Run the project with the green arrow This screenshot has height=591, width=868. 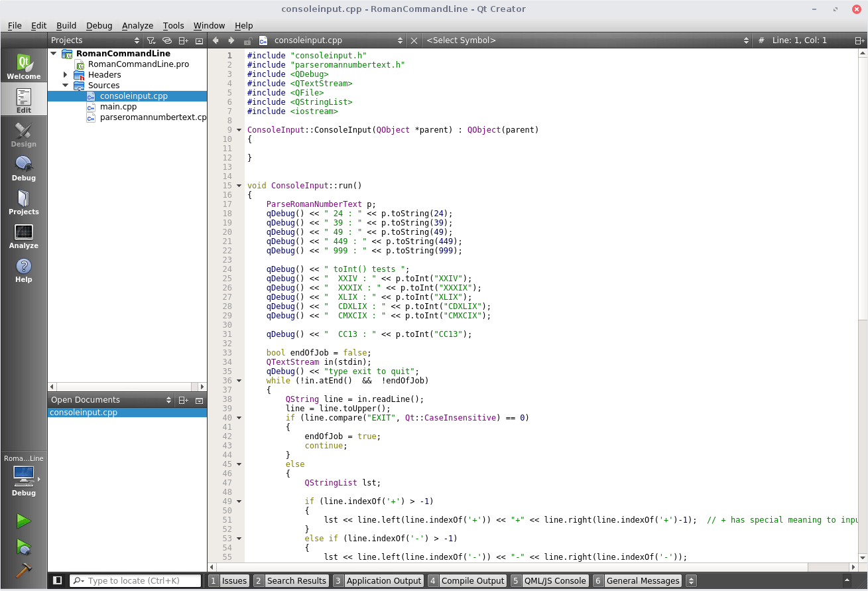pos(24,521)
